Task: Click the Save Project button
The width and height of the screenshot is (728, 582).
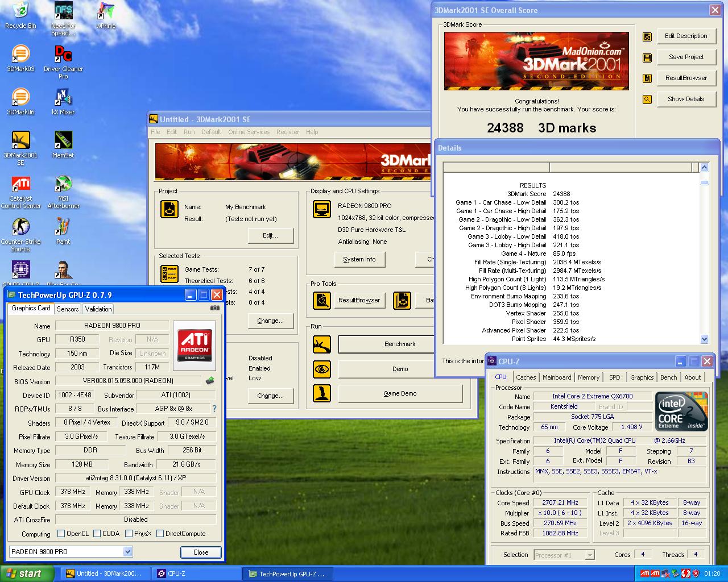Action: pos(686,57)
